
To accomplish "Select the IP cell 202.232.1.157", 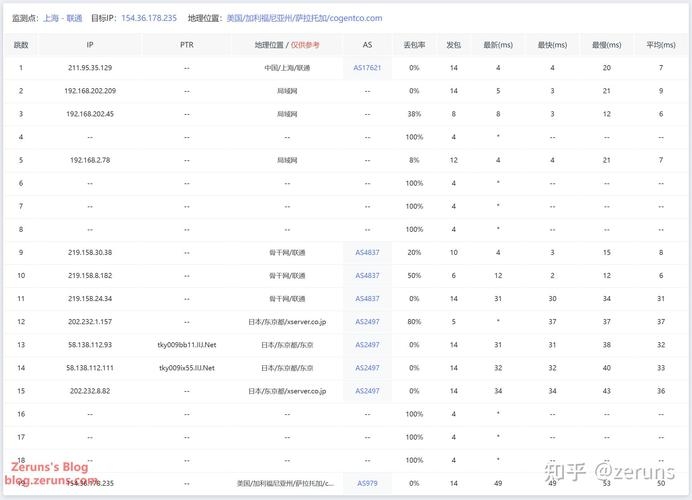I will [90, 322].
